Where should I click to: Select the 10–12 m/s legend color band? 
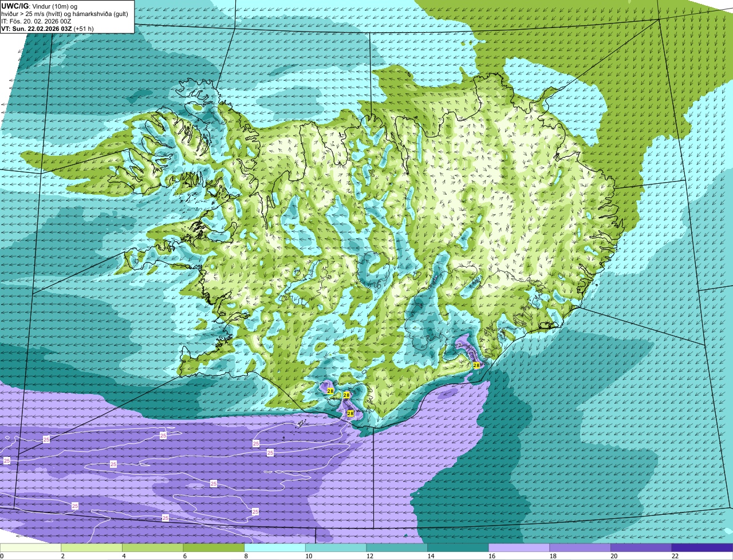(336, 547)
